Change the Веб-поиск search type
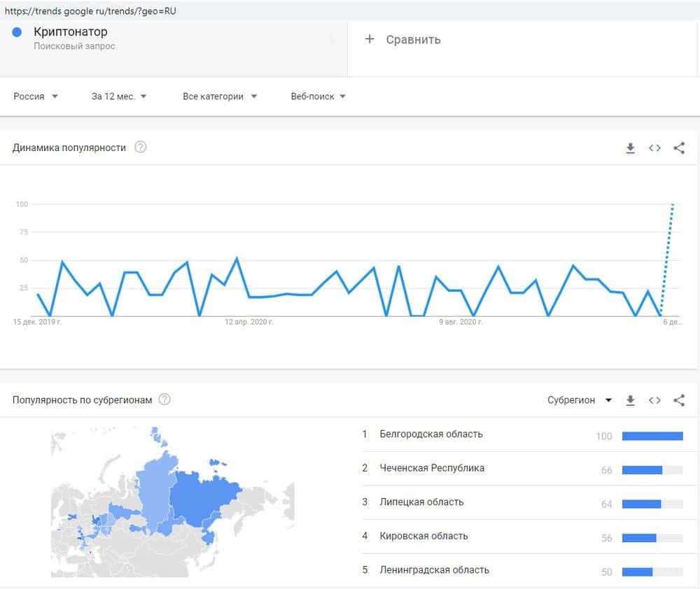This screenshot has width=700, height=589. coord(318,97)
